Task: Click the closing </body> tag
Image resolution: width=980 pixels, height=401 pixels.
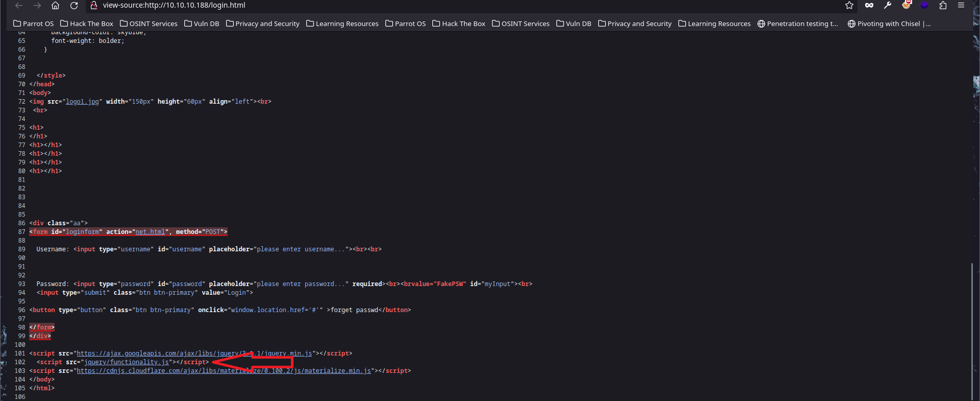Action: coord(42,380)
